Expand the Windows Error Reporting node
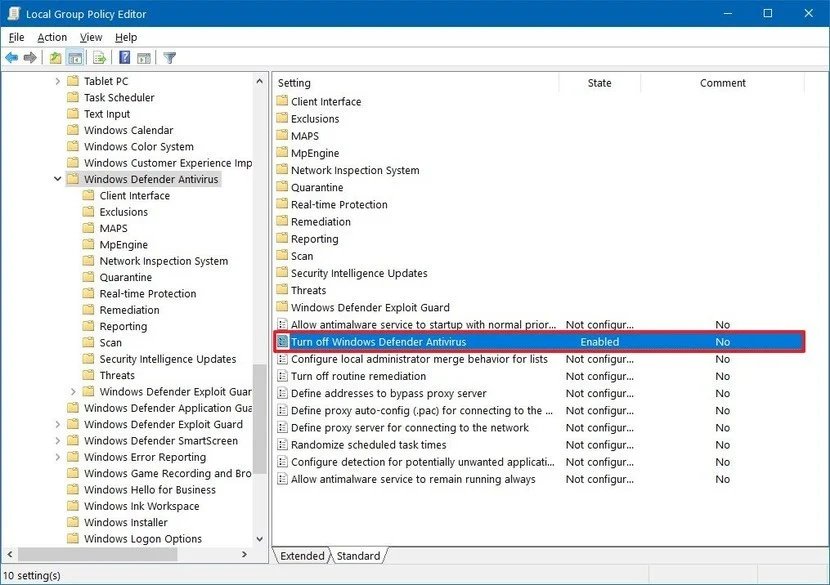The width and height of the screenshot is (830, 585). (58, 457)
